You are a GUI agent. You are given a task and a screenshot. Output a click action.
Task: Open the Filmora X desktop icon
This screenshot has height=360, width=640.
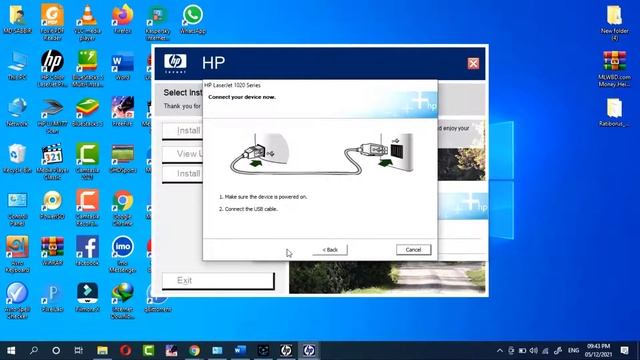click(87, 297)
